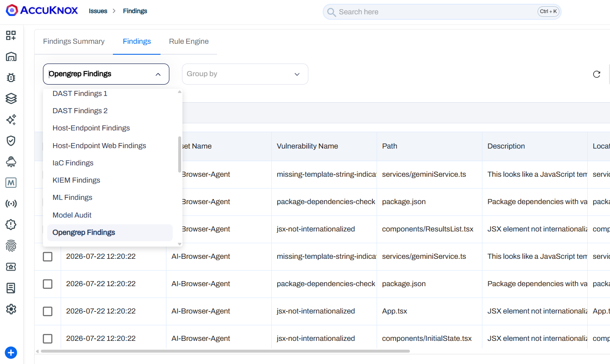Select Model Audit option
610x364 pixels.
110,215
